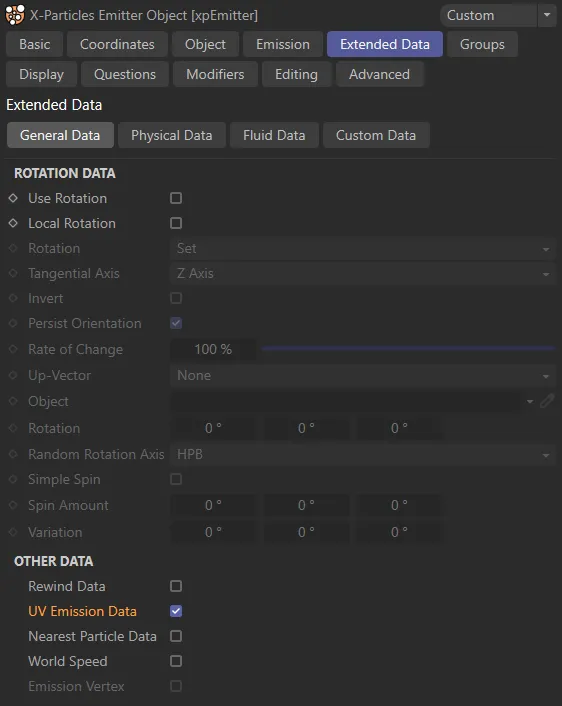Open the Groups tab
Screen dimensions: 562x706
coord(482,44)
